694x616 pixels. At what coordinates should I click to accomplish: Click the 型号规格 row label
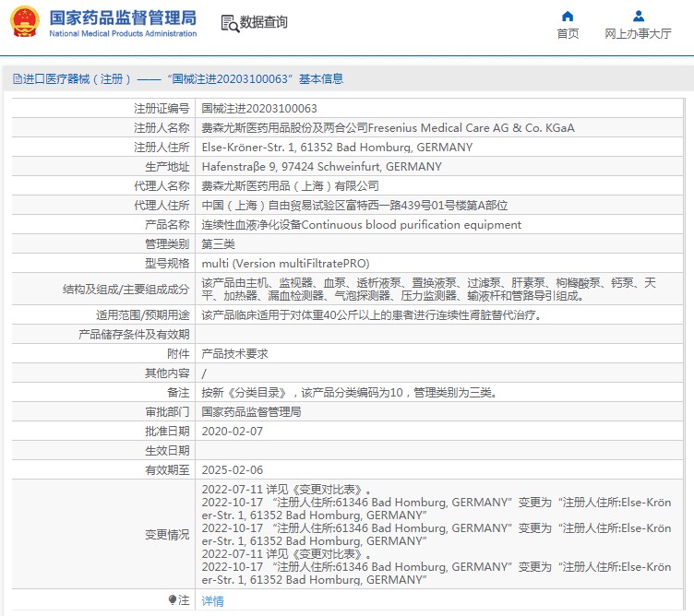(167, 264)
